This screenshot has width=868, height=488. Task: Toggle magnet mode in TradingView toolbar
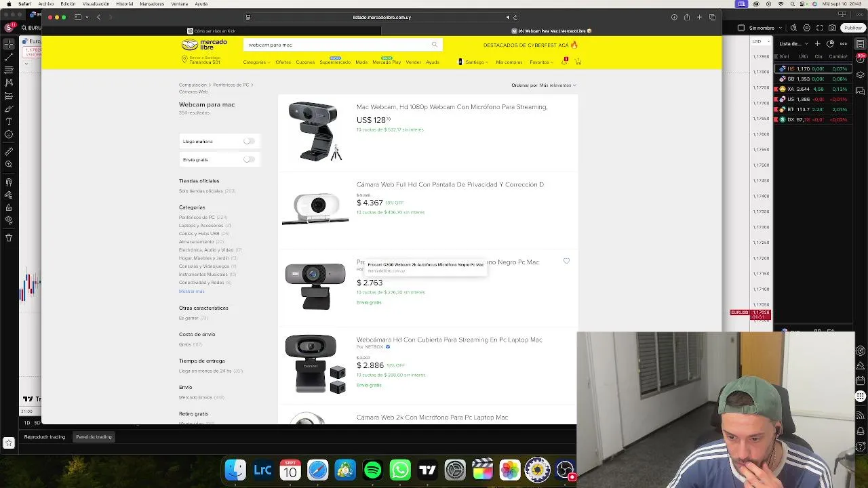9,182
